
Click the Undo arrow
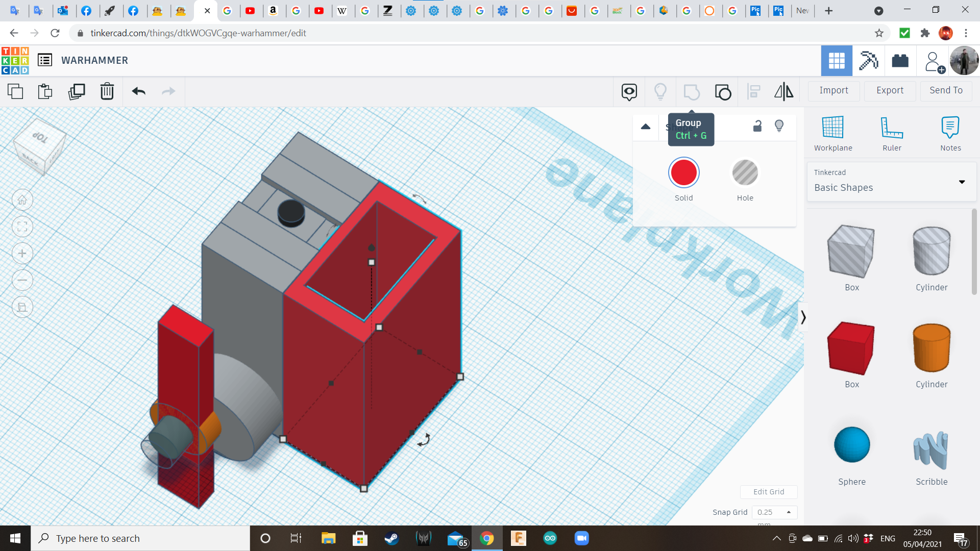[x=139, y=91]
